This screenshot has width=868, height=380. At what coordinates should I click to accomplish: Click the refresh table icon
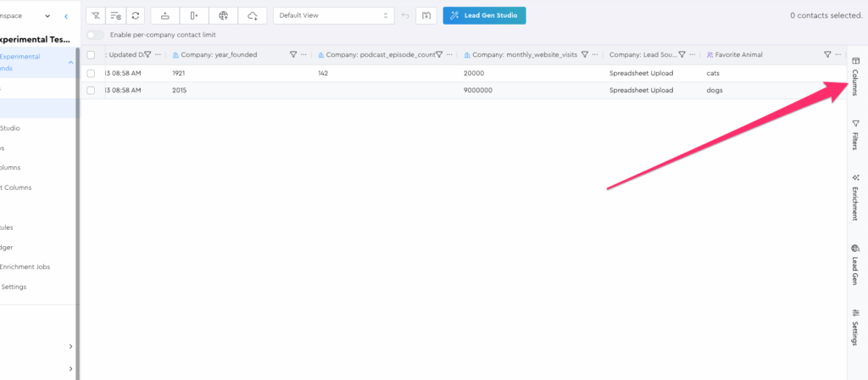(x=136, y=15)
